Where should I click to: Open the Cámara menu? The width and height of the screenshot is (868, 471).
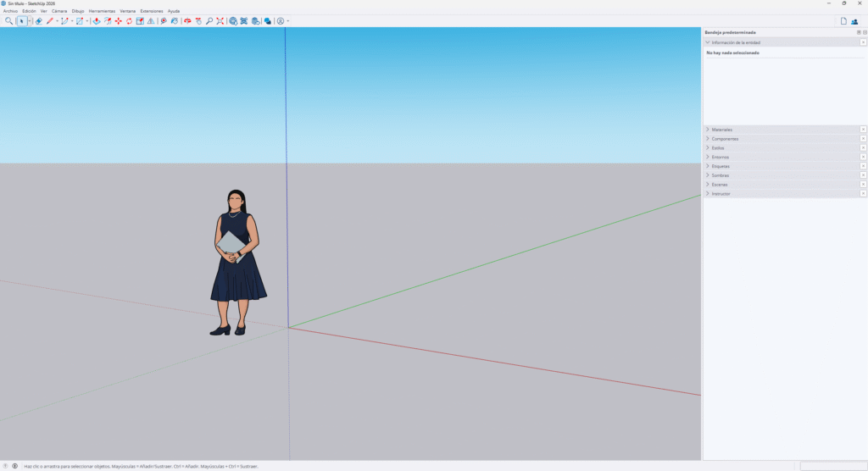(x=59, y=11)
